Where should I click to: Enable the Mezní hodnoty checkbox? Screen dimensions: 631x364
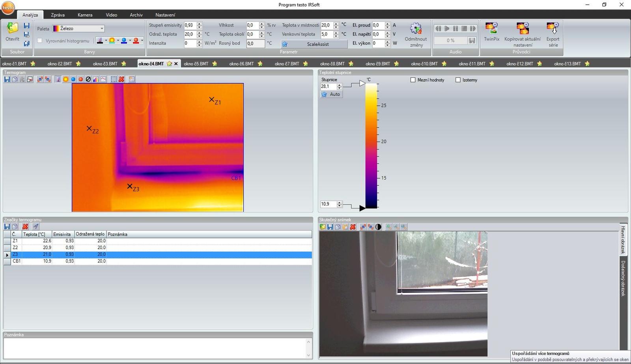point(413,80)
